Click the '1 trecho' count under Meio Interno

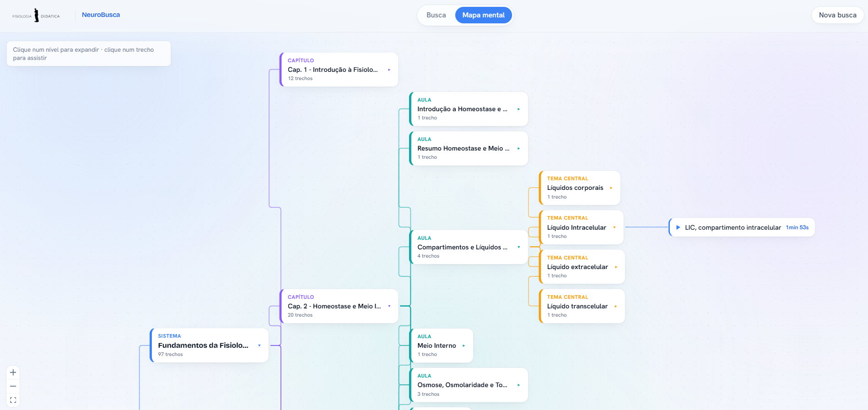pos(427,355)
